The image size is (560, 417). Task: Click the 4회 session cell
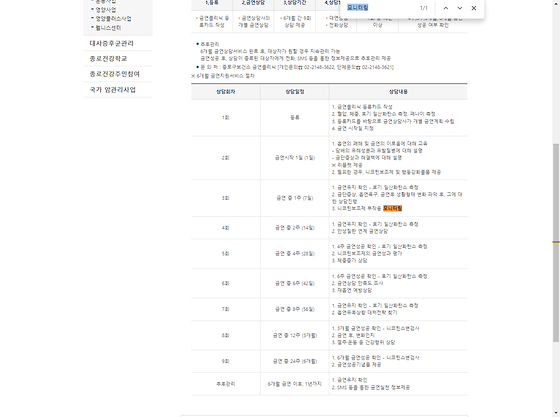pos(226,228)
